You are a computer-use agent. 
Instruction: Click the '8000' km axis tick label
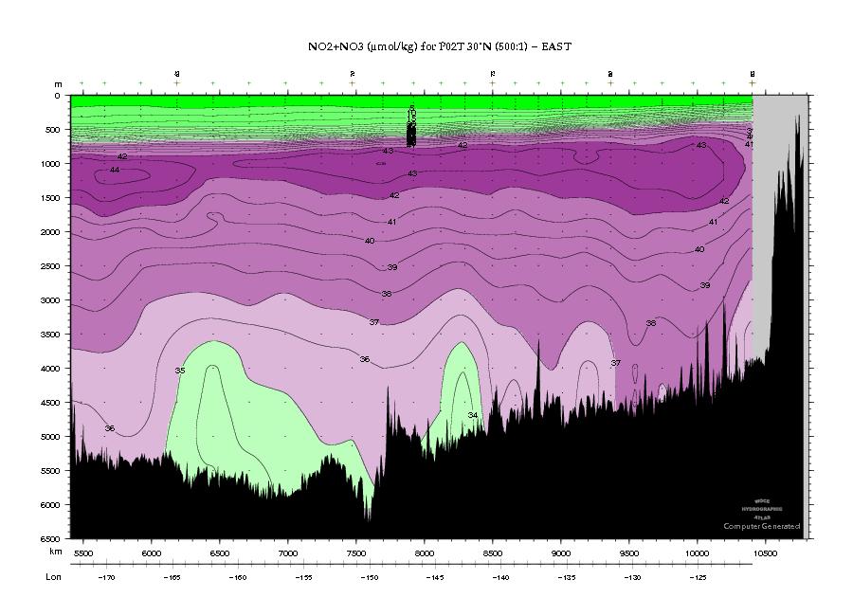coord(425,553)
